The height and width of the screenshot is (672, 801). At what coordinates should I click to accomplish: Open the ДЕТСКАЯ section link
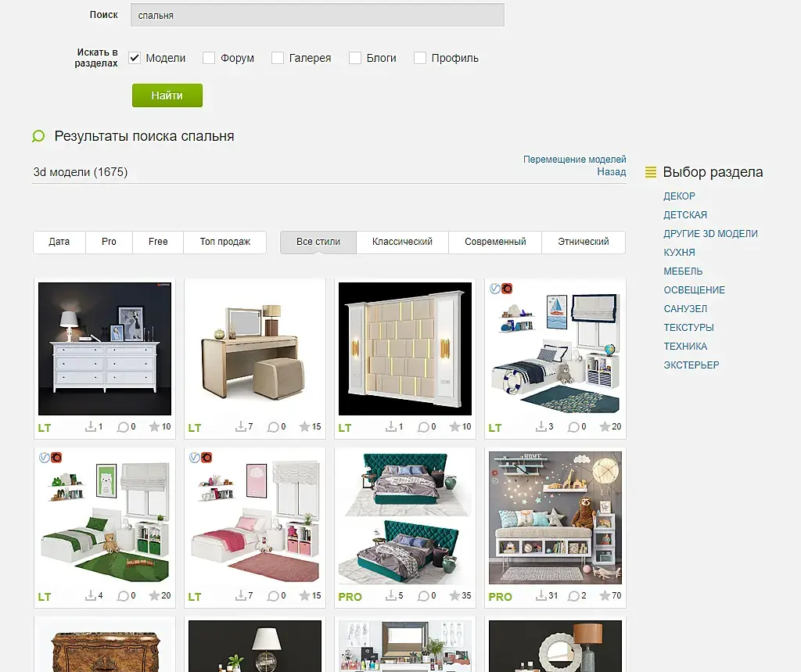(685, 215)
